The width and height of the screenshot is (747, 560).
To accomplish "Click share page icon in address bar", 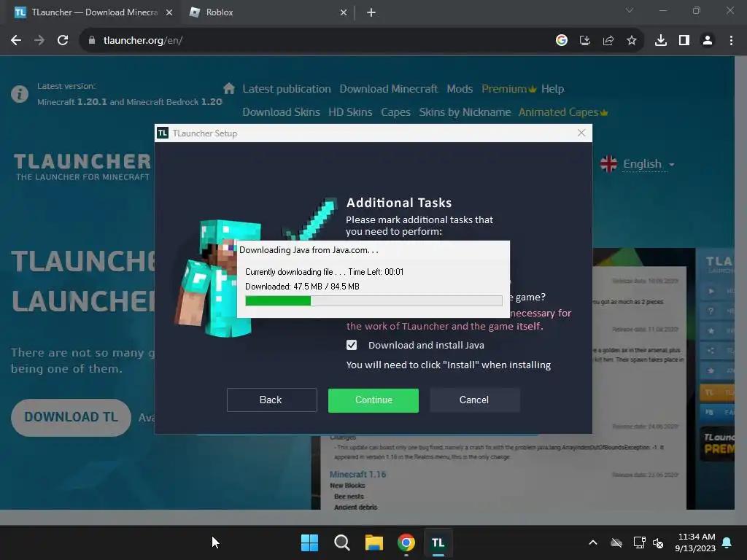I will tap(608, 41).
